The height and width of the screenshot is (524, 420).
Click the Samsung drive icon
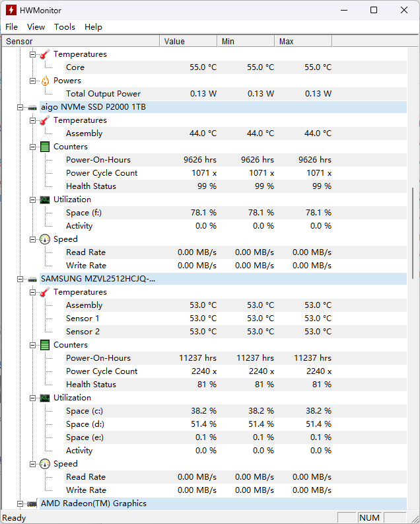(x=32, y=279)
